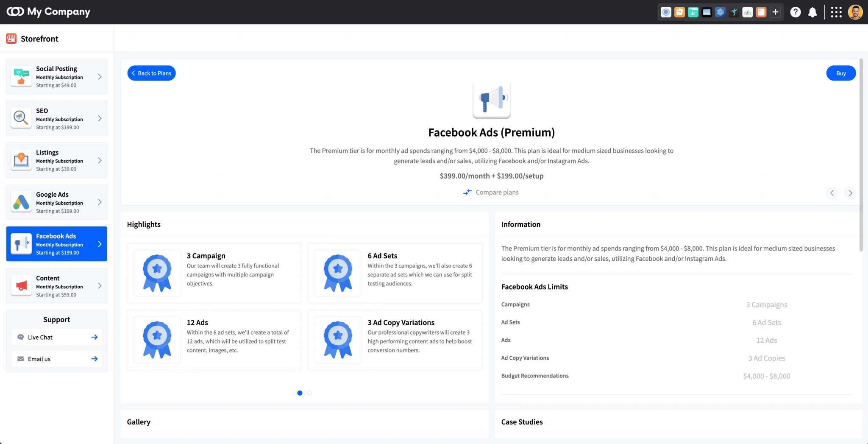This screenshot has height=444, width=868.
Task: Open the blue stacked layers app shortcut
Action: coord(720,12)
